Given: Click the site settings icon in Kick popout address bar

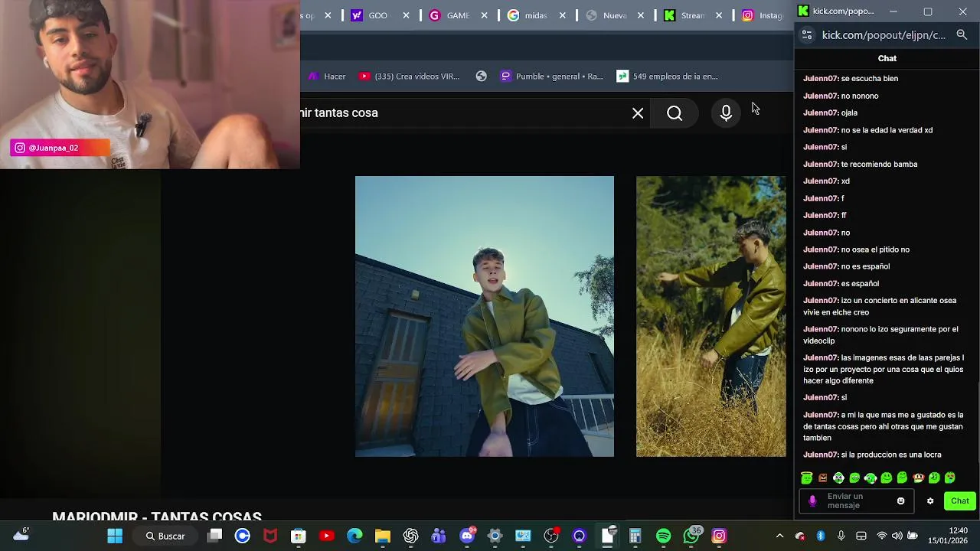Looking at the screenshot, I should (x=807, y=35).
